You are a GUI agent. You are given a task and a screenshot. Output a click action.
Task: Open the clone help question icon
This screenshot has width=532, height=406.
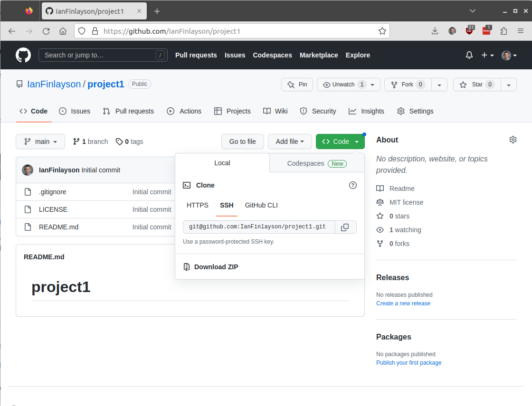pyautogui.click(x=353, y=185)
